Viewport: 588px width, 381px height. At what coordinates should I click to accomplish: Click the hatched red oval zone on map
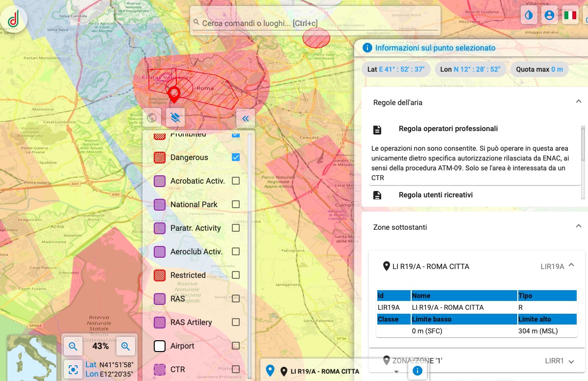pos(316,38)
